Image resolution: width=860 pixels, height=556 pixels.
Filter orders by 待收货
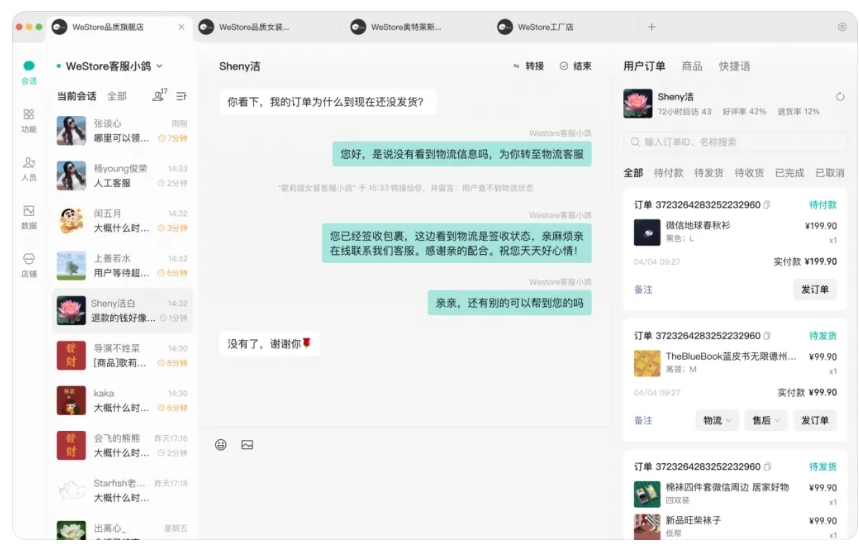point(749,173)
